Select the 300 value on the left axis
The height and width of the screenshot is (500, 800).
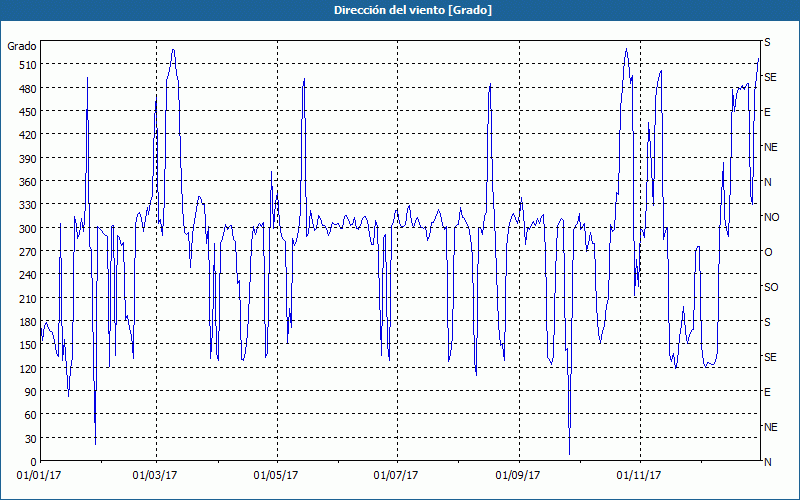click(28, 229)
